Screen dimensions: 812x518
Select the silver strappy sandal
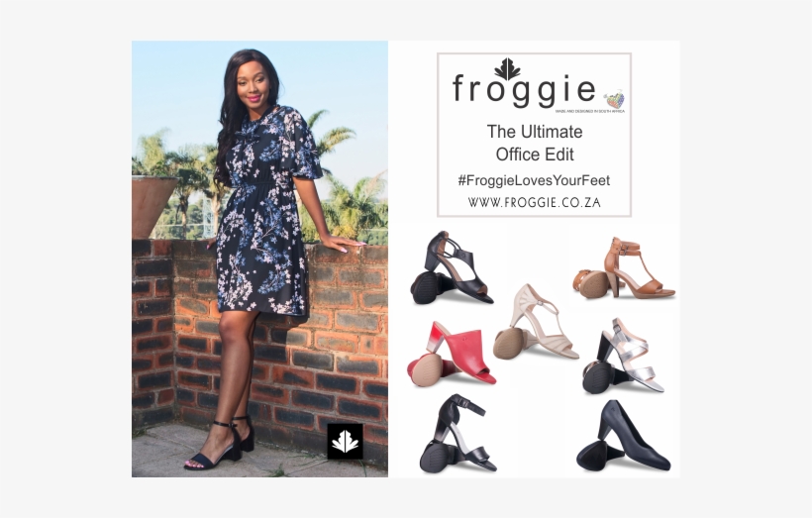[623, 356]
